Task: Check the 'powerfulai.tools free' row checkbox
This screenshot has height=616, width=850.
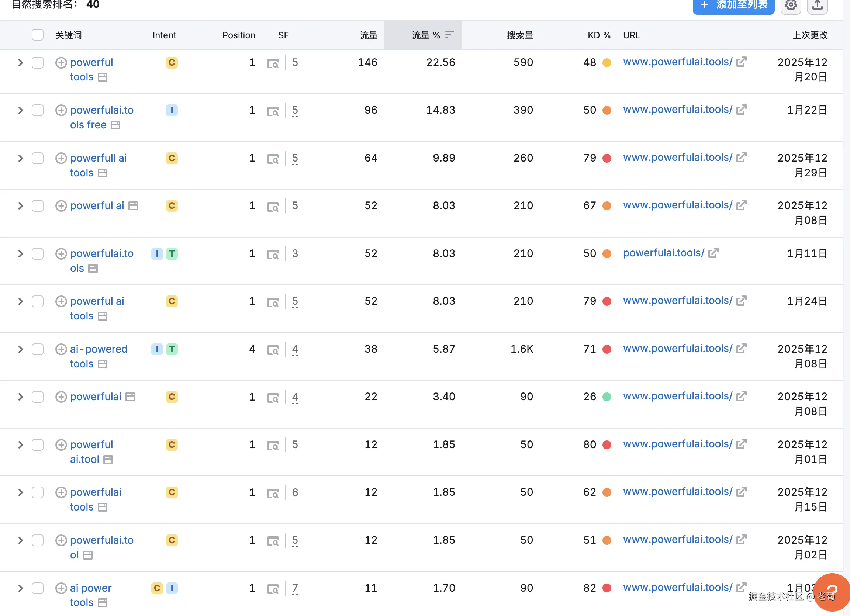Action: click(38, 110)
